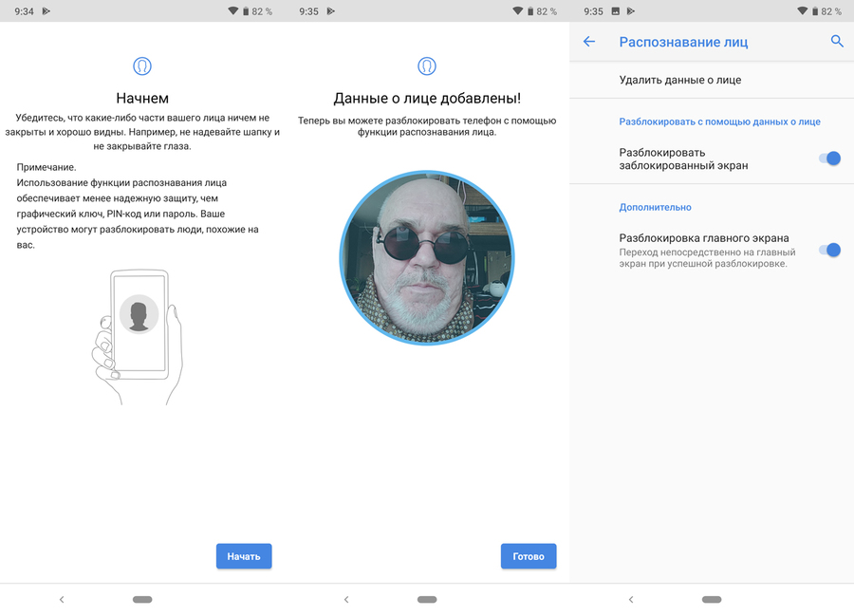
Task: Tap image notification icon next to 9:35
Action: pos(616,10)
